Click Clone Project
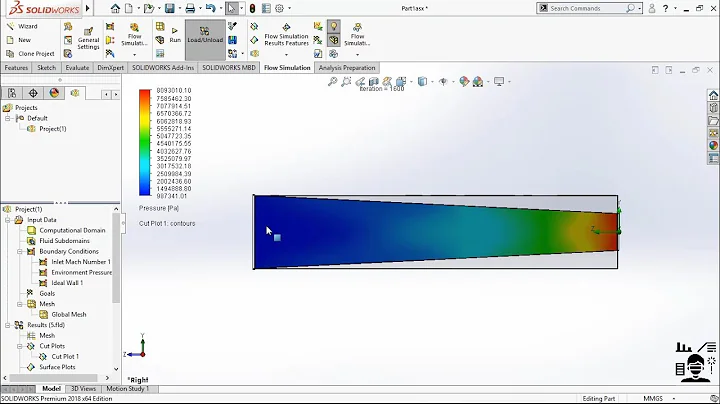Image resolution: width=720 pixels, height=404 pixels. (x=30, y=54)
